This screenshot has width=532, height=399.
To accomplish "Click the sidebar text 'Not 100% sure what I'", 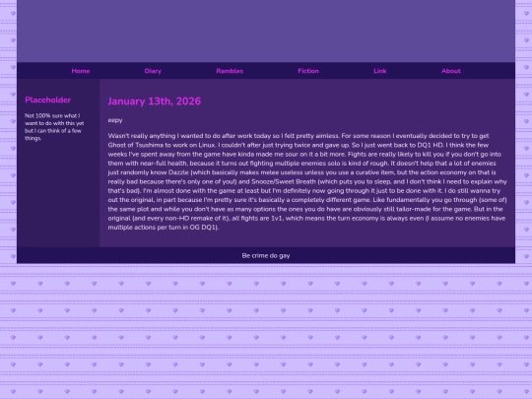I will (x=52, y=115).
